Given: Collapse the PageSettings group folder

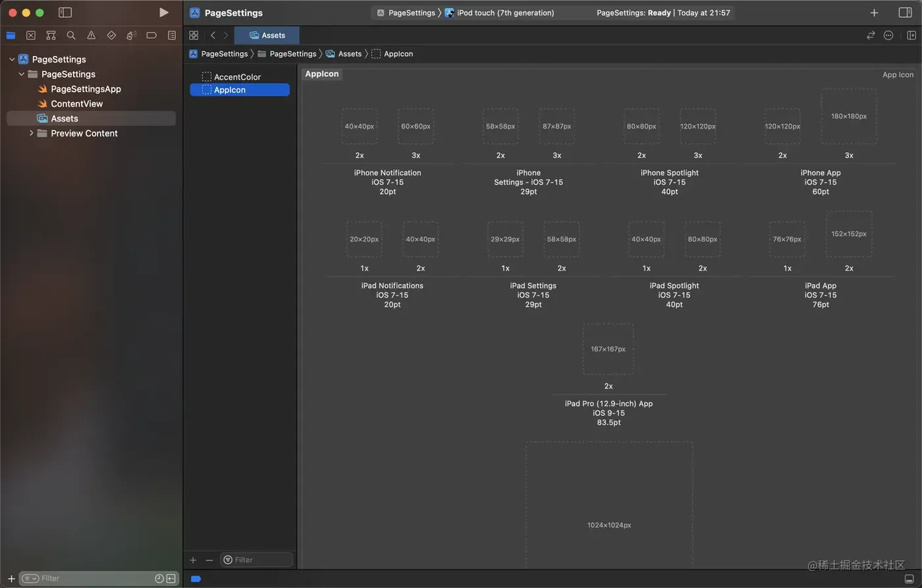Looking at the screenshot, I should (x=22, y=74).
